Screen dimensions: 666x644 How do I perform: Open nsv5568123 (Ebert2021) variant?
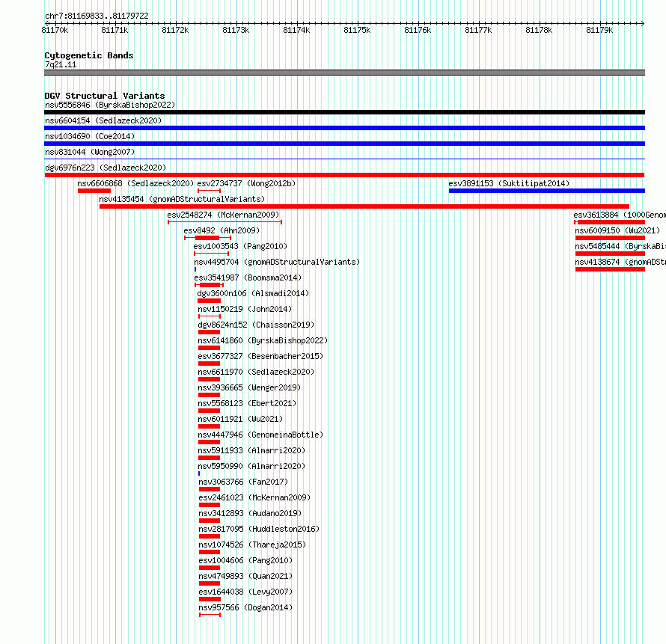247,403
